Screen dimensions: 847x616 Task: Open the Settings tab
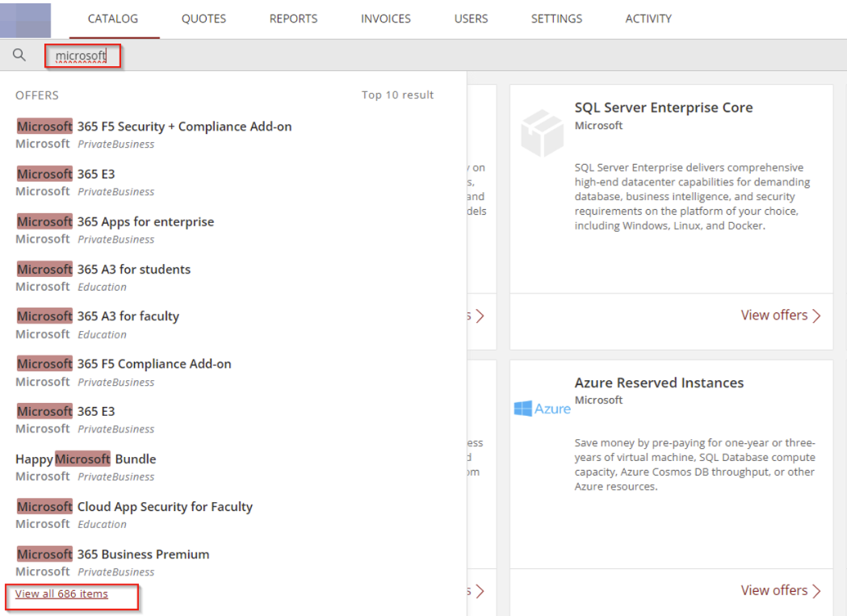556,19
